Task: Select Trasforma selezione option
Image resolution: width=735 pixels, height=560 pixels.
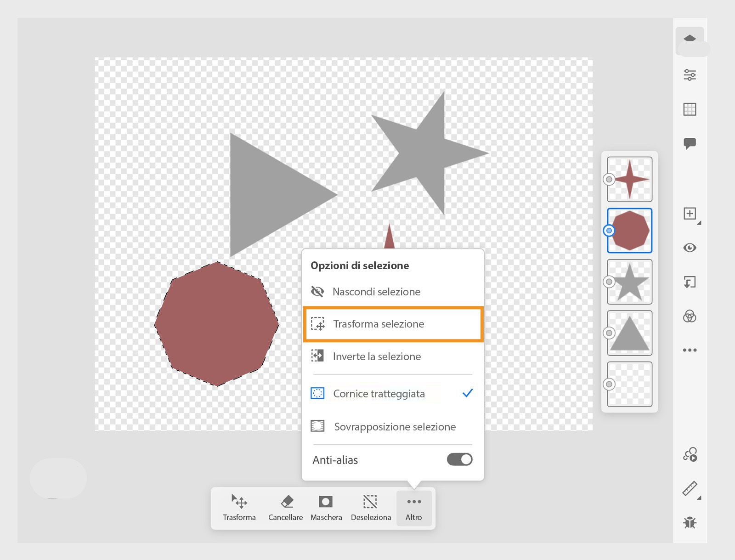Action: (393, 324)
